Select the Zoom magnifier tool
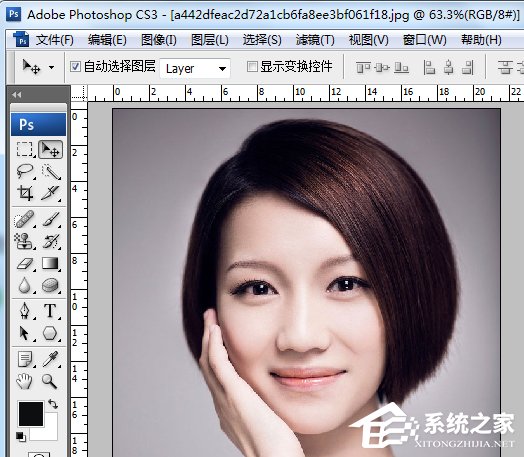524x457 pixels. [x=50, y=381]
